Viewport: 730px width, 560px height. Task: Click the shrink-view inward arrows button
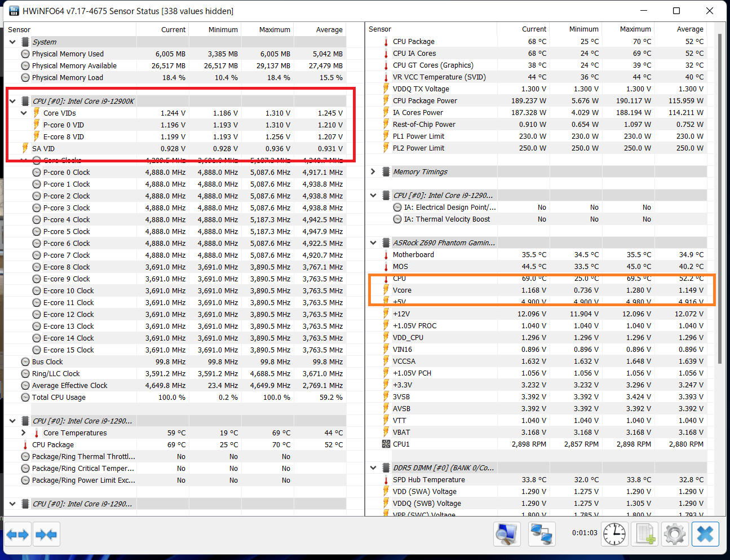46,534
